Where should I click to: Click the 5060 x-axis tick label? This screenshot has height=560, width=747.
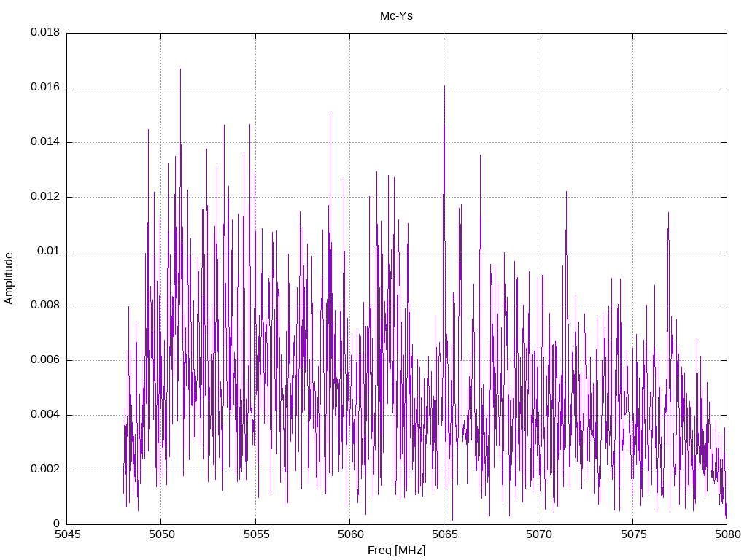tap(350, 534)
